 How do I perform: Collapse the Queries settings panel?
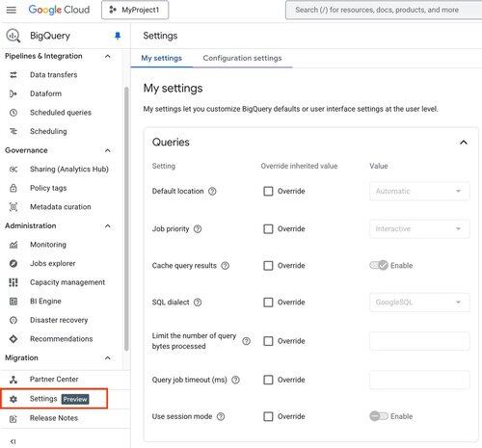pos(464,143)
